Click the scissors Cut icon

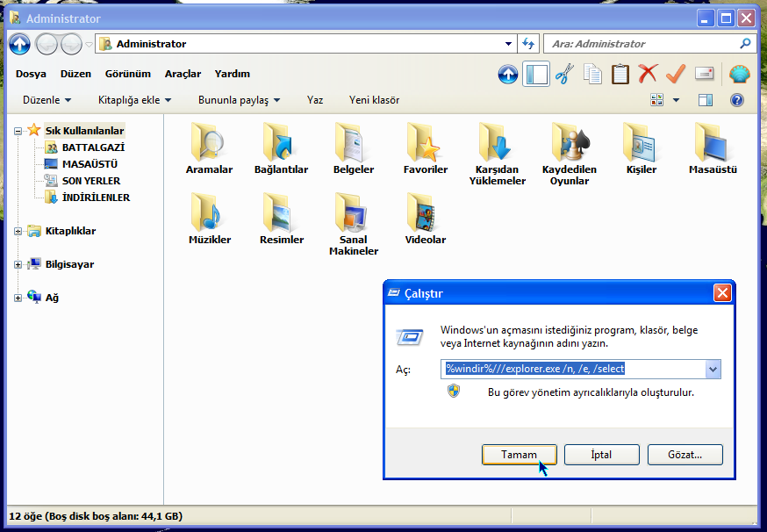(x=564, y=75)
